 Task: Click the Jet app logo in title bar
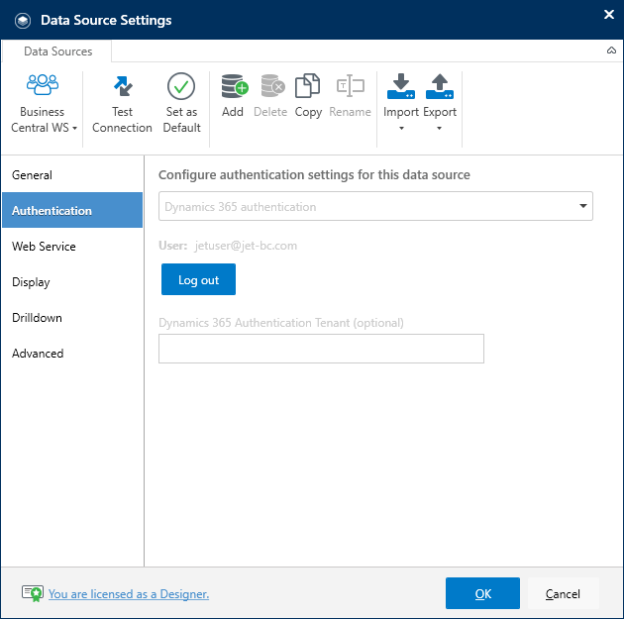[23, 20]
